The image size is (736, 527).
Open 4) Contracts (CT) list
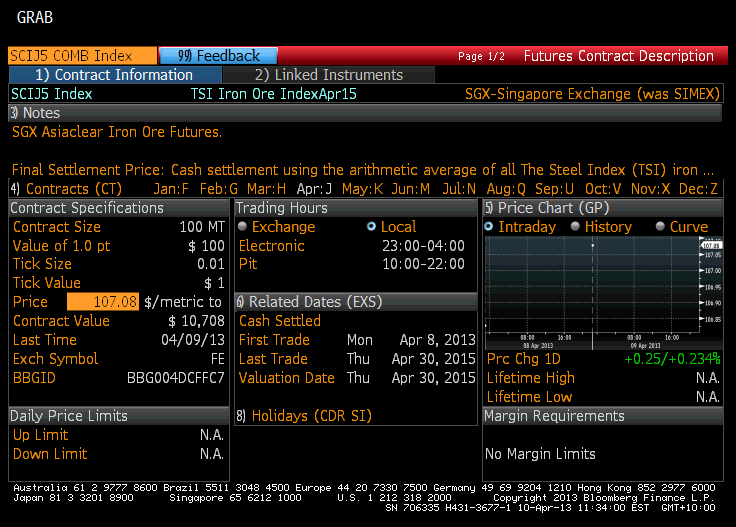pos(66,189)
